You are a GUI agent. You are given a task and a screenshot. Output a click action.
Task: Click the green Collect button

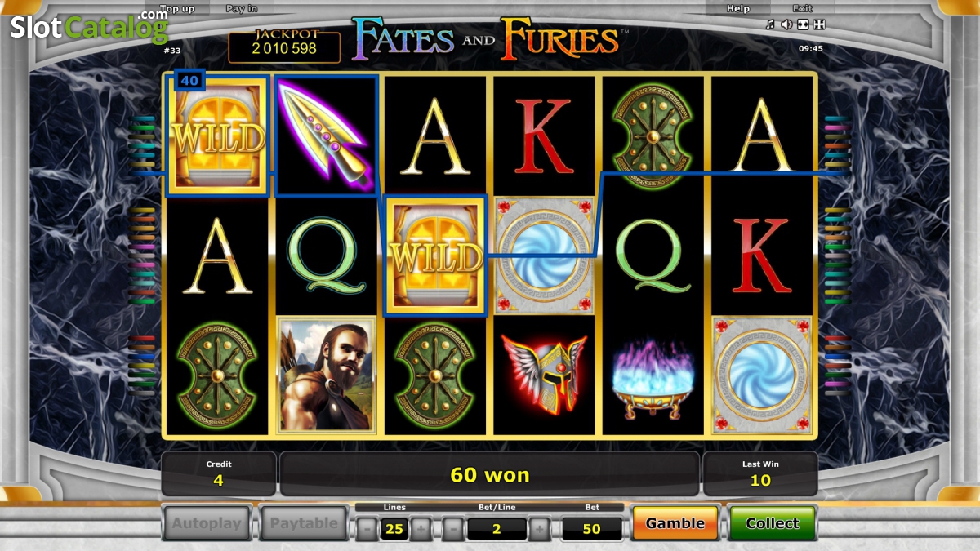coord(772,523)
